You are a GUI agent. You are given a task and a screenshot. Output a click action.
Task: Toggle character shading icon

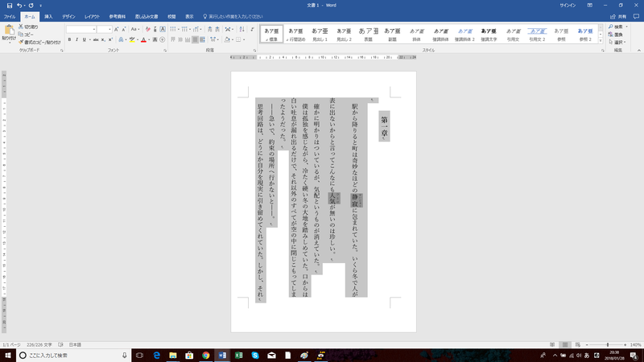(155, 39)
